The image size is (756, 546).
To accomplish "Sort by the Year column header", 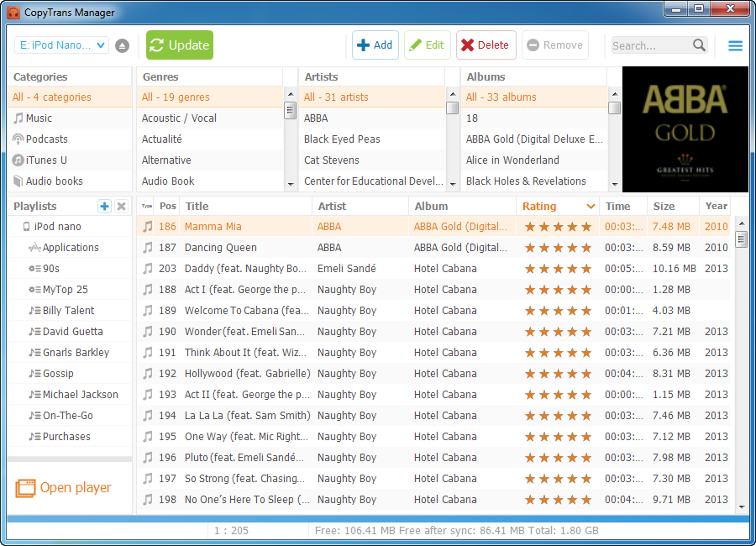I will pyautogui.click(x=716, y=206).
